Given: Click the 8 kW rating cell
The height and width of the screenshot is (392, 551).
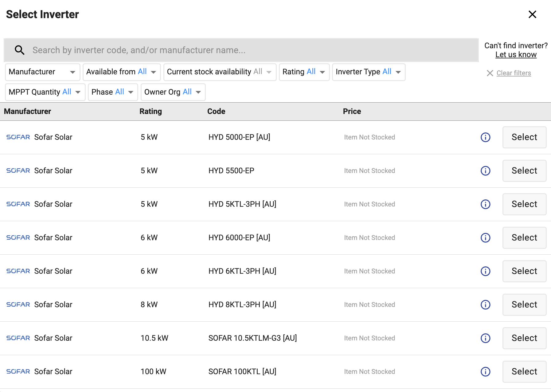Looking at the screenshot, I should [149, 305].
